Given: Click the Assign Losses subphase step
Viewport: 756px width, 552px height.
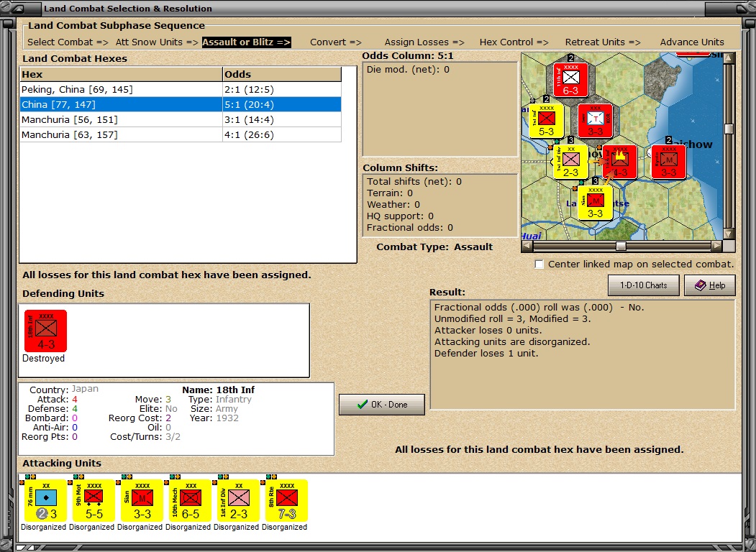Looking at the screenshot, I should pyautogui.click(x=424, y=42).
